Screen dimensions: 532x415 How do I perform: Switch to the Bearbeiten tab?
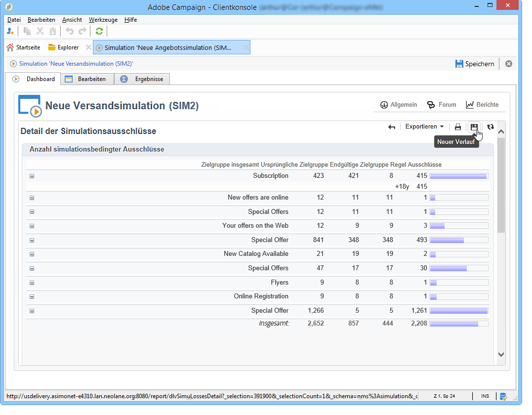click(87, 80)
